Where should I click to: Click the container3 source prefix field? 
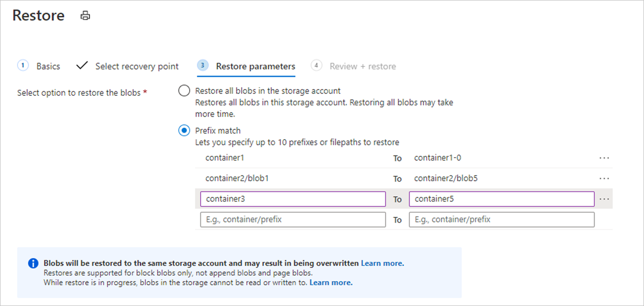coord(292,199)
